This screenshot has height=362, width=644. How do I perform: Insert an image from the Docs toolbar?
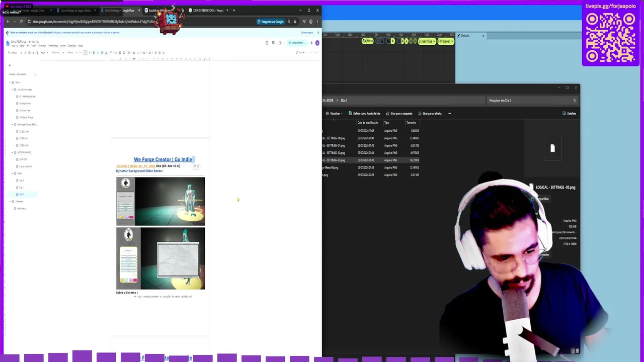pos(124,53)
